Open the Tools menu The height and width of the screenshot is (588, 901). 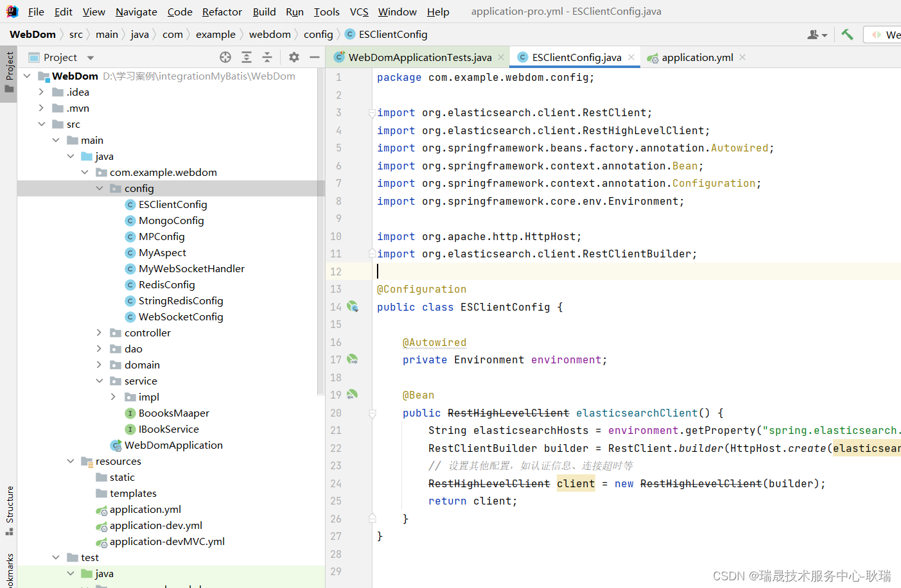coord(327,12)
